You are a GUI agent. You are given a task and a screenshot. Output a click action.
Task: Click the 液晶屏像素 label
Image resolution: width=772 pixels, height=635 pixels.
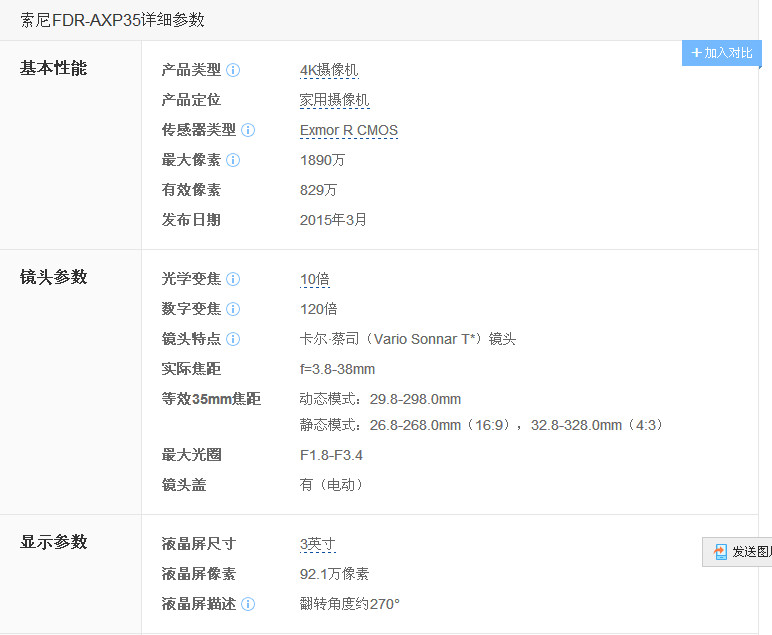pos(198,574)
